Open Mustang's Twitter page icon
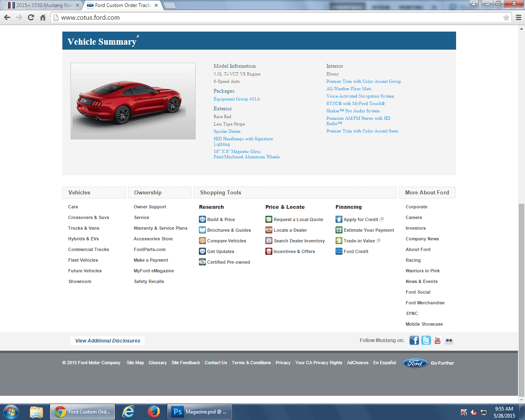This screenshot has height=420, width=525. (426, 340)
